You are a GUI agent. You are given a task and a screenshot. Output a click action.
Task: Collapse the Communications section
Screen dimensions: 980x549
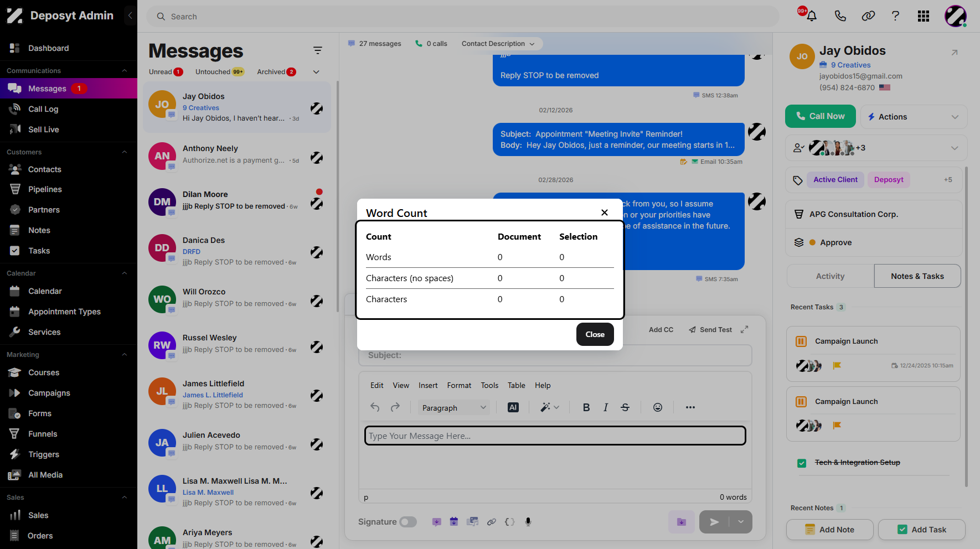[125, 70]
